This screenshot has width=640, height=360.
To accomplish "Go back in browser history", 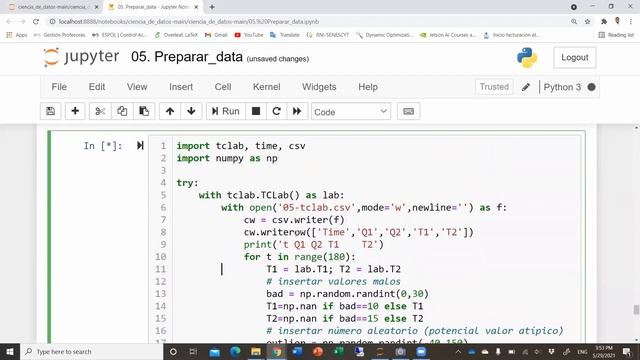I will click(9, 21).
